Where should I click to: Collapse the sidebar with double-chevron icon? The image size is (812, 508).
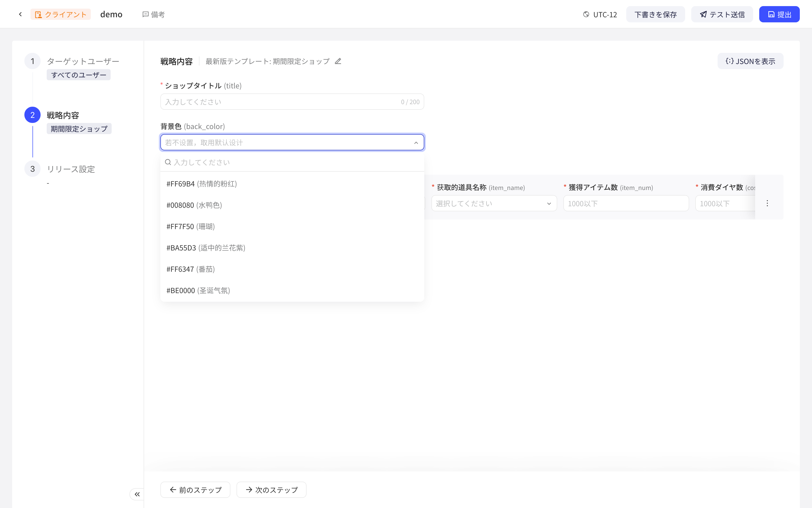point(137,494)
